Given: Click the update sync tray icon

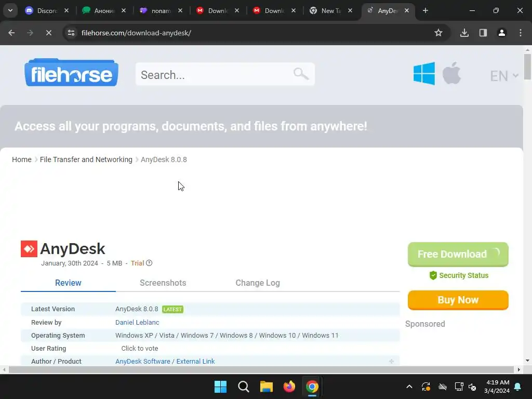Looking at the screenshot, I should click(x=426, y=387).
